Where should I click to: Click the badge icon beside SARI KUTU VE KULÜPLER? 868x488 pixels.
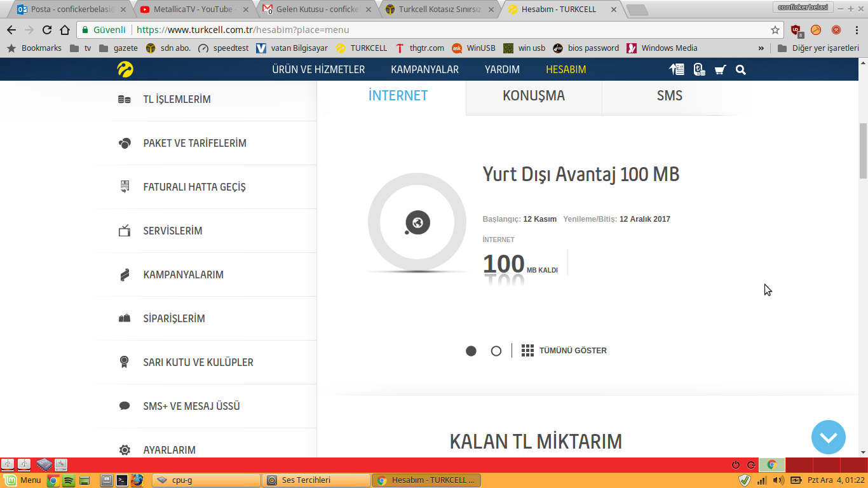(125, 362)
